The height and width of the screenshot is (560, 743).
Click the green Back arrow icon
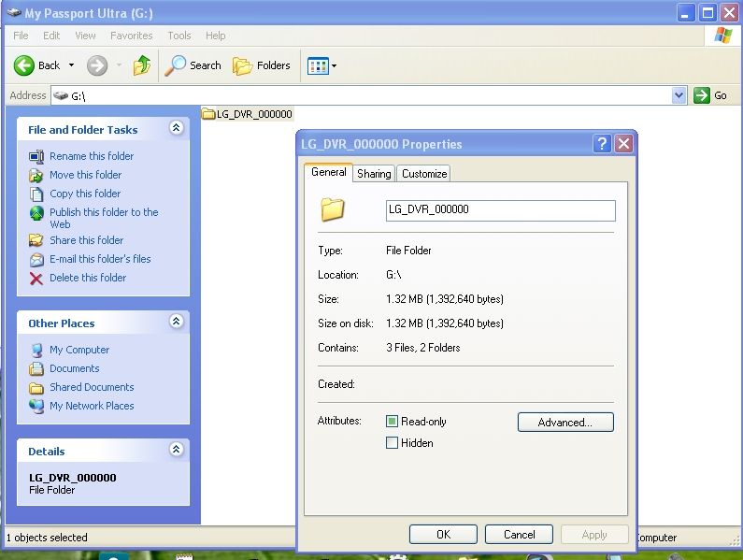pyautogui.click(x=23, y=65)
